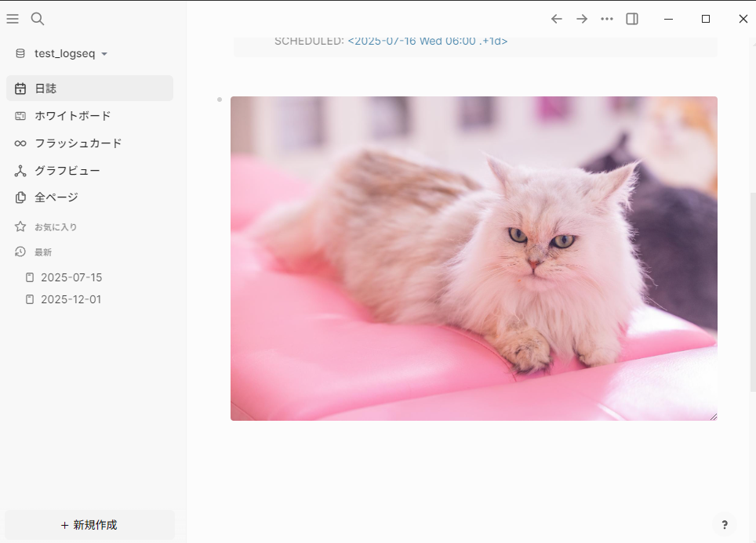
Task: Open the 日誌 journals page
Action: point(89,89)
